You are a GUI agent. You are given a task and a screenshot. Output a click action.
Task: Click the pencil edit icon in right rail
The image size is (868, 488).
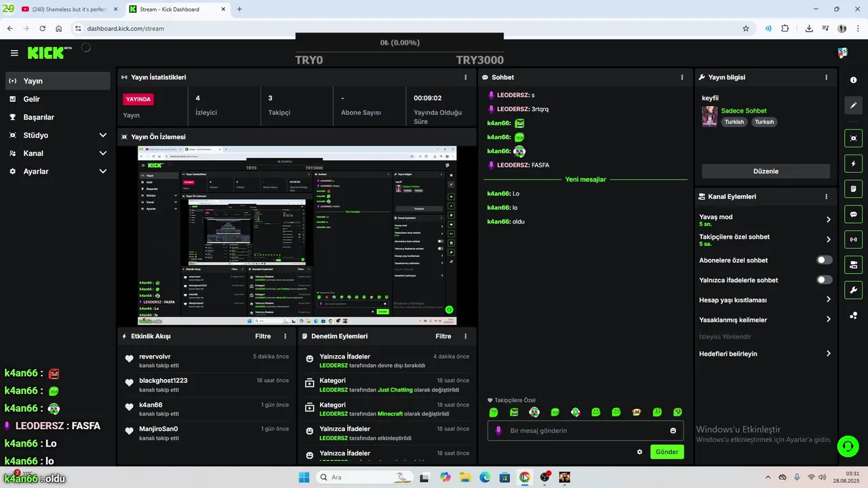click(853, 106)
